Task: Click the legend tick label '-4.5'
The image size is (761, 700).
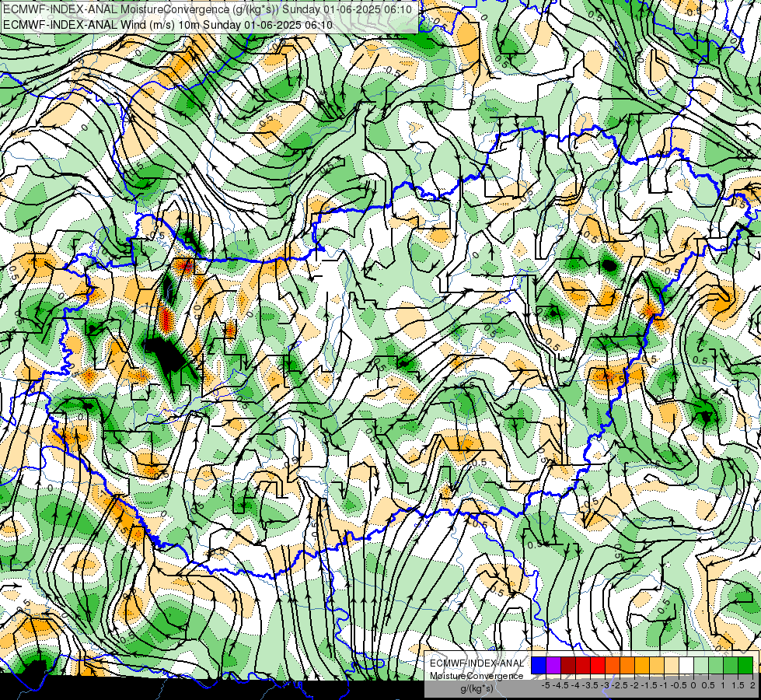Action: pyautogui.click(x=560, y=685)
